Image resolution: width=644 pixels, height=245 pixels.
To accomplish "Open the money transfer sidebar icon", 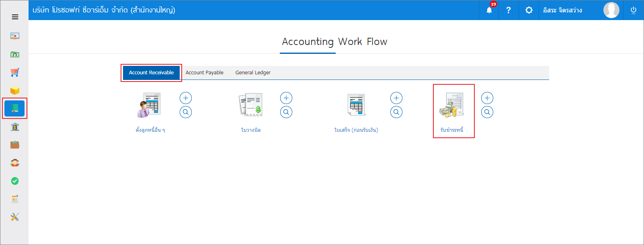I will 15,199.
